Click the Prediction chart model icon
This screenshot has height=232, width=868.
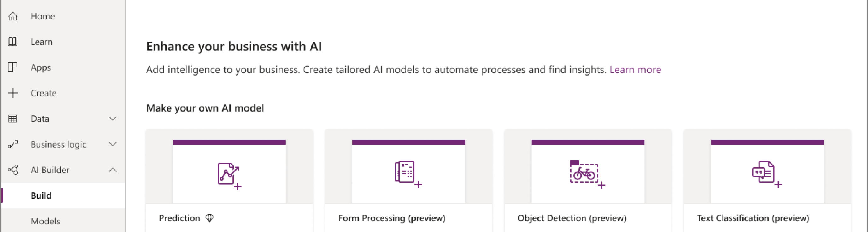coord(229,175)
